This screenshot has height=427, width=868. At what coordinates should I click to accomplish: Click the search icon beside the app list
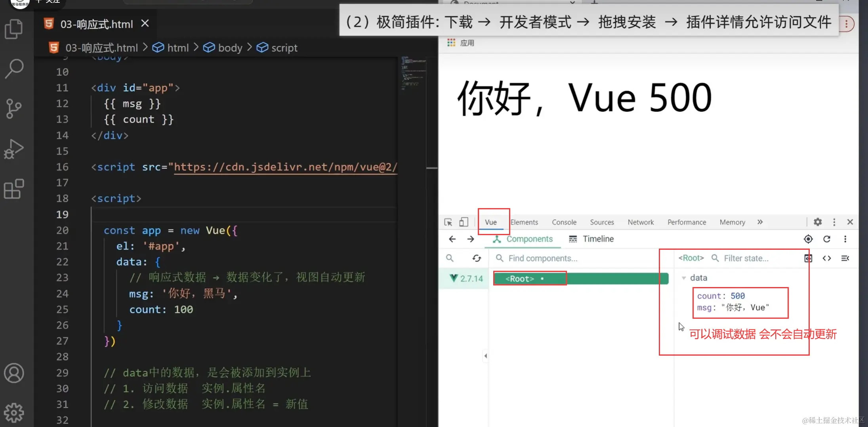tap(450, 258)
